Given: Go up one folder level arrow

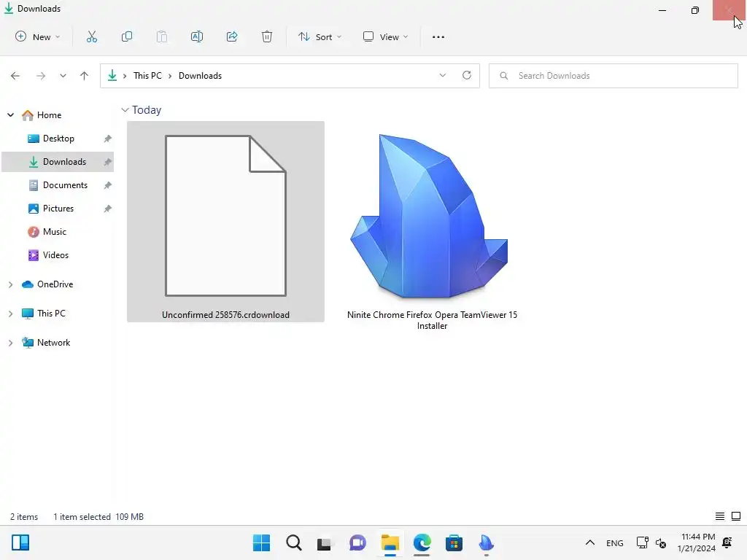Looking at the screenshot, I should (x=85, y=76).
